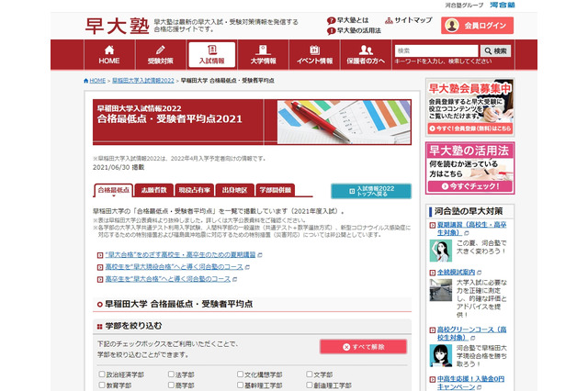This screenshot has width=588, height=391.
Task: Check the 文学部 checkbox
Action: tap(310, 374)
